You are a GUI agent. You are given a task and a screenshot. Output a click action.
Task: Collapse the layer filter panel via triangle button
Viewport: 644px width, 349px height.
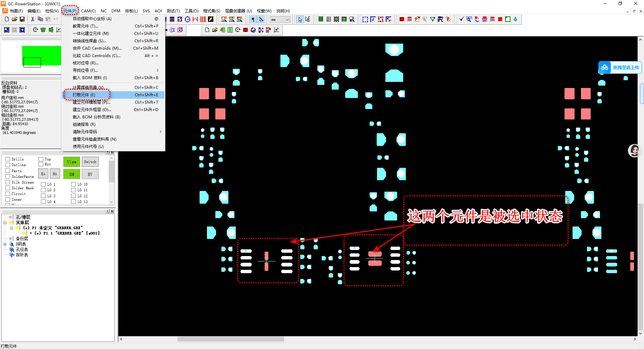(x=107, y=152)
